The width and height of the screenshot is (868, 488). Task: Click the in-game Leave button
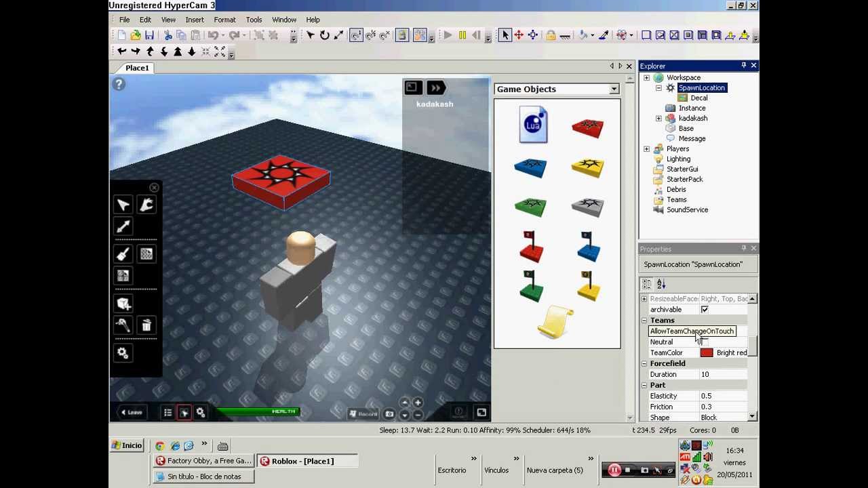pyautogui.click(x=131, y=412)
